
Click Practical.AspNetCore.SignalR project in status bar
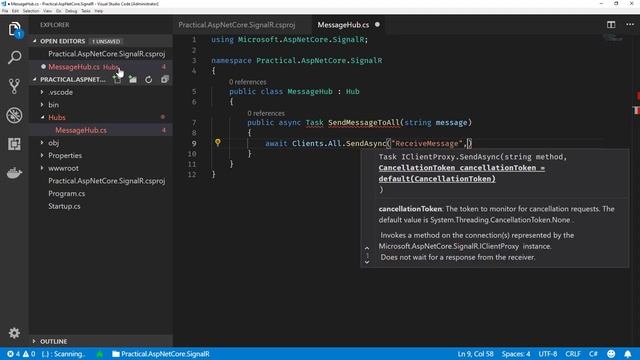tap(161, 354)
